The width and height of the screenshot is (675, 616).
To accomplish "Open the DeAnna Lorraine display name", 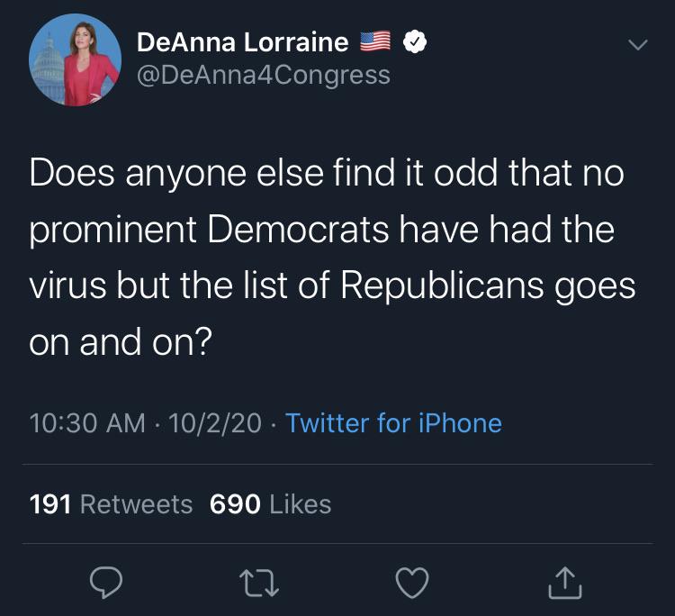I will click(x=242, y=41).
